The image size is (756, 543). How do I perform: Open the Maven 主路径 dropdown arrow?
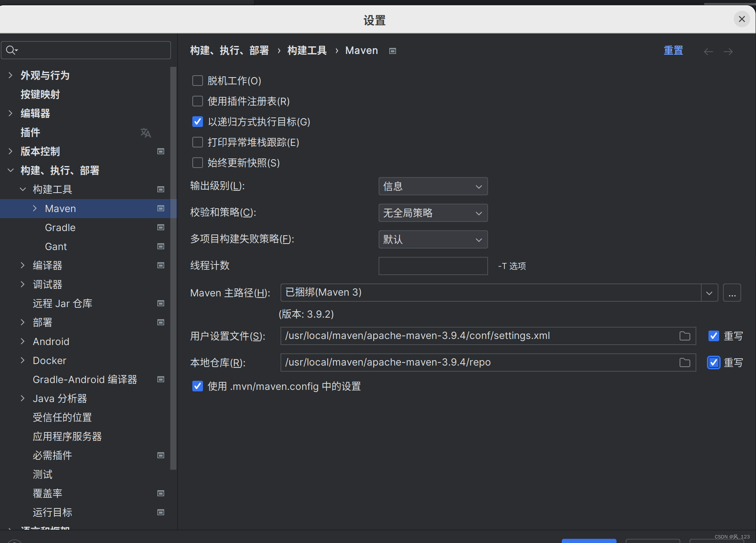coord(709,293)
